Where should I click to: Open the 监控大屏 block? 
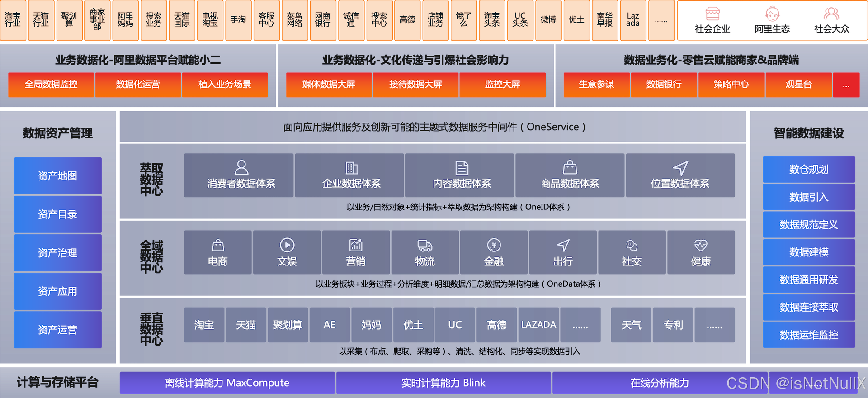(502, 85)
